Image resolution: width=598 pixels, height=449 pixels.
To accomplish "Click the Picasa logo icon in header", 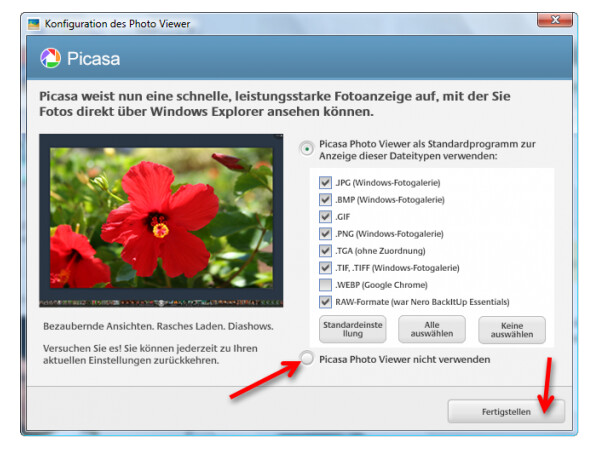I will pyautogui.click(x=50, y=58).
